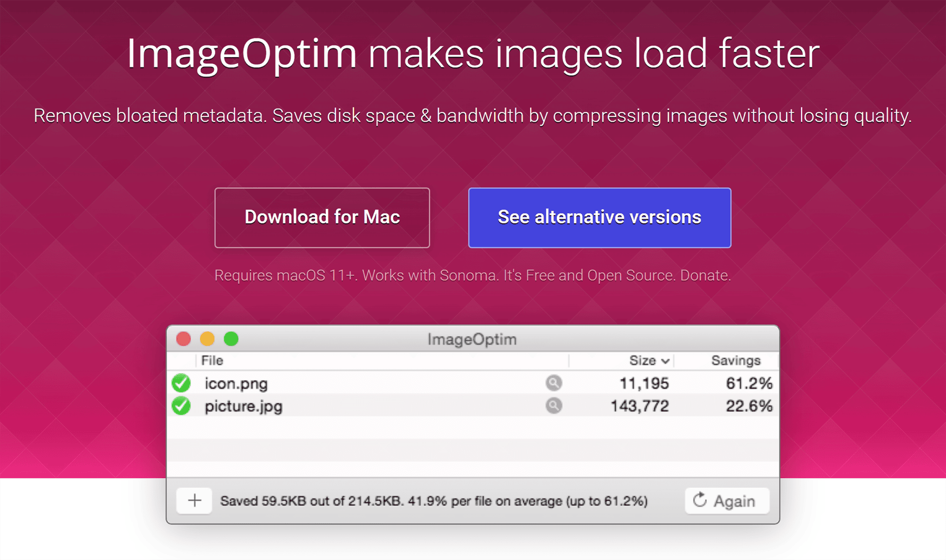This screenshot has width=946, height=560.
Task: Toggle sort order with Size column chevron
Action: point(665,361)
